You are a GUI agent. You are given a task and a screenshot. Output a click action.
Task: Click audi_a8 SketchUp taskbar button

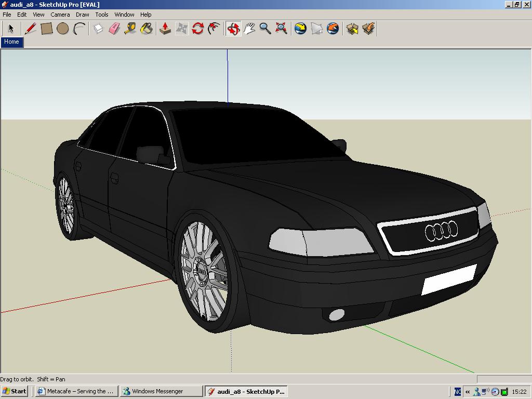pyautogui.click(x=247, y=391)
